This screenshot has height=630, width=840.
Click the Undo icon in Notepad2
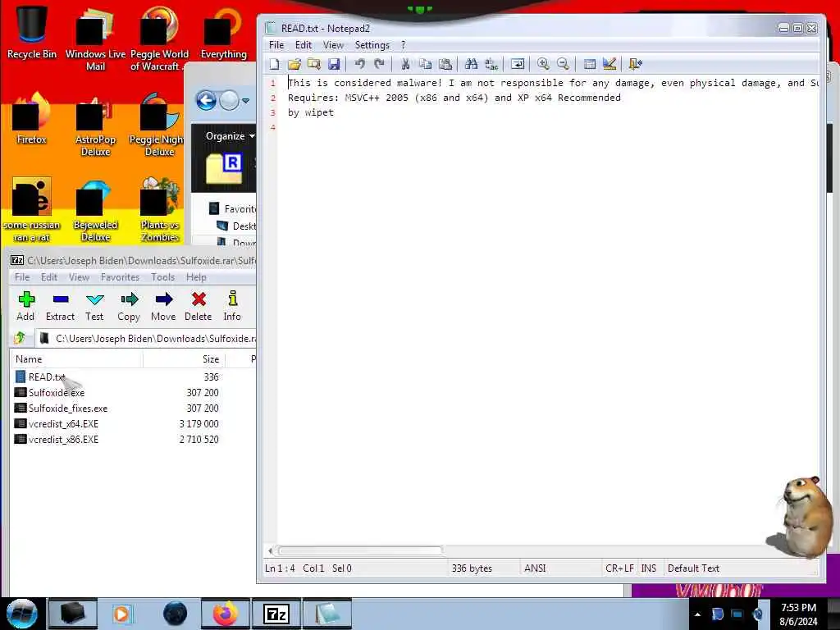[x=359, y=64]
